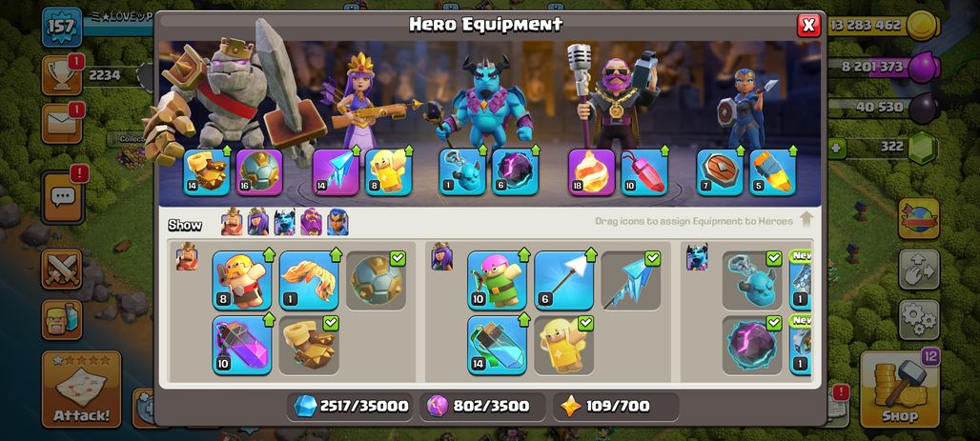The width and height of the screenshot is (980, 441).
Task: Tap the Minion Prince's level 6 dark orb
Action: pos(515,172)
